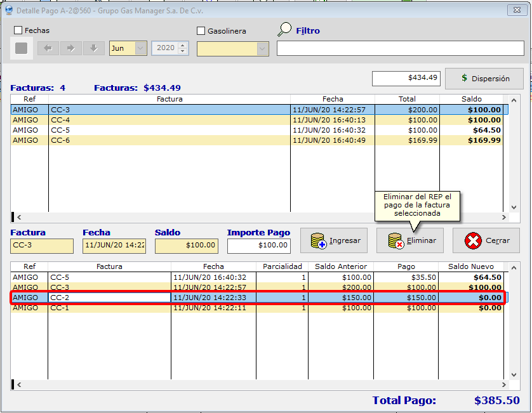Click the Ingresar button with coins icon
The height and width of the screenshot is (413, 532).
tap(334, 240)
